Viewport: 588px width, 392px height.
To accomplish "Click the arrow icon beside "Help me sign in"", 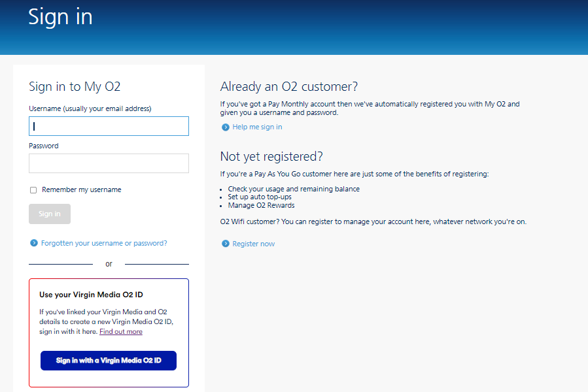I will tap(226, 127).
